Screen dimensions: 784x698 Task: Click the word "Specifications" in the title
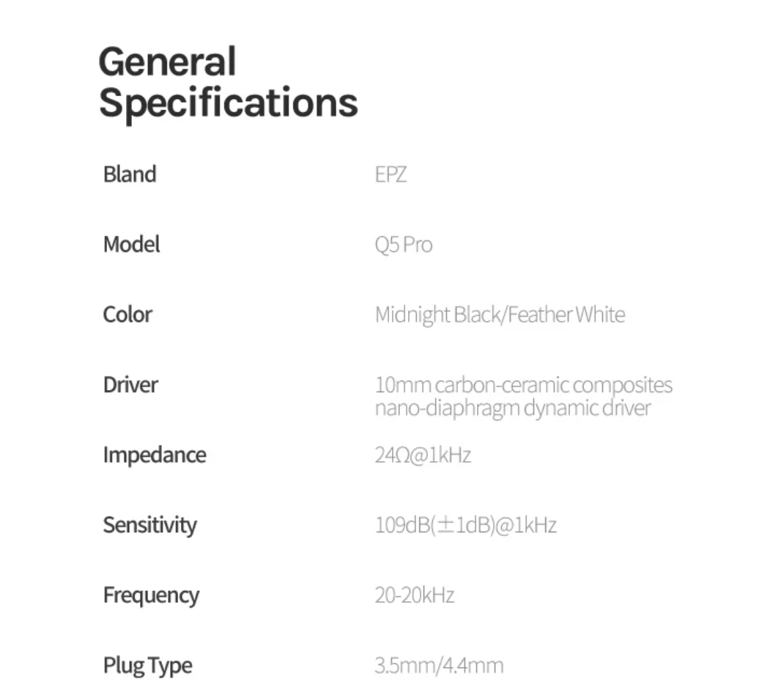coord(229,103)
